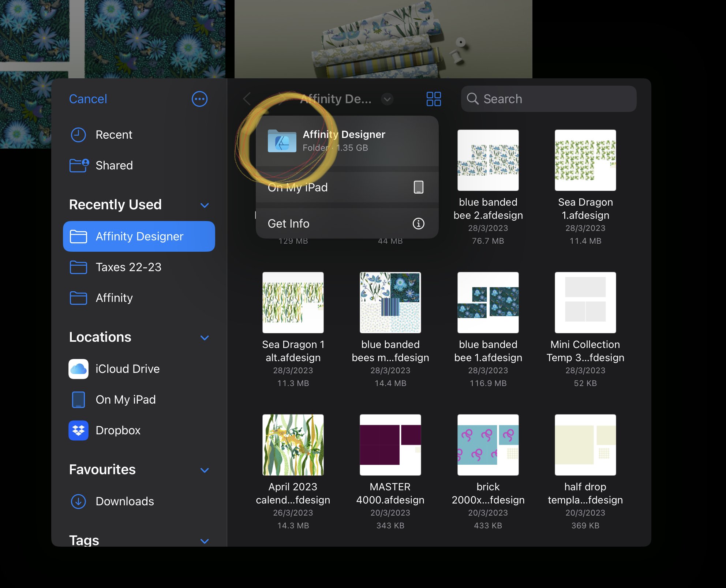Open blue banded bee 2.afdesign thumbnail
726x588 pixels.
click(x=488, y=160)
